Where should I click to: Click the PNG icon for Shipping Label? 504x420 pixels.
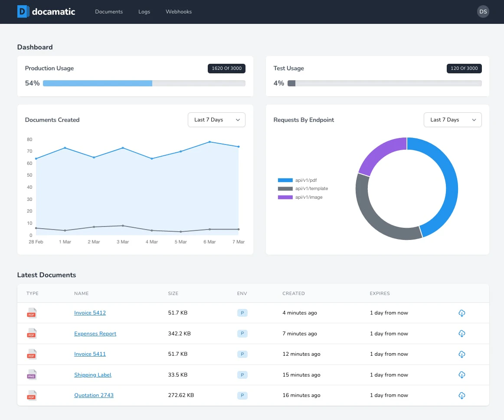[31, 375]
